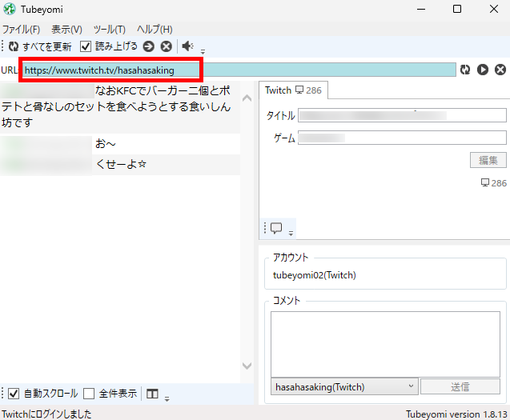Open the hasahasaking(Twitch) dropdown
The image size is (510, 420).
(344, 387)
